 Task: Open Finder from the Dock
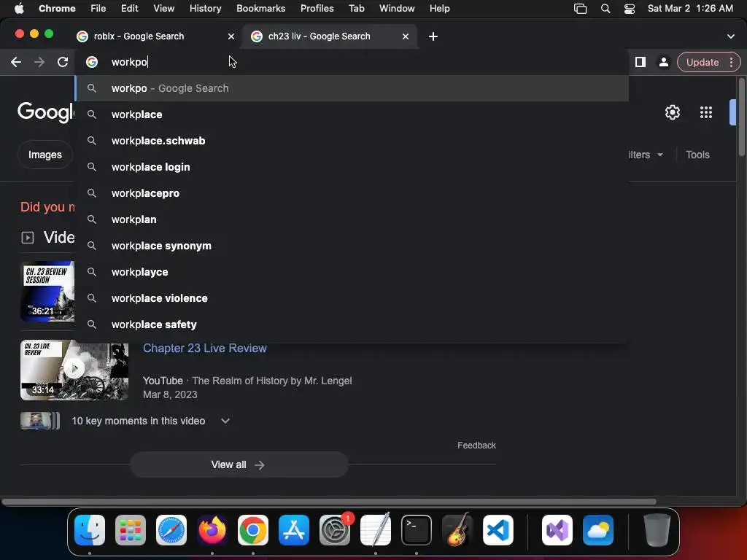[90, 530]
